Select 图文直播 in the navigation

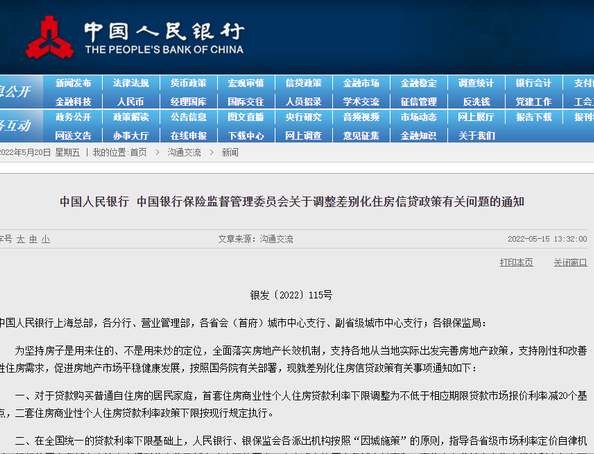246,117
